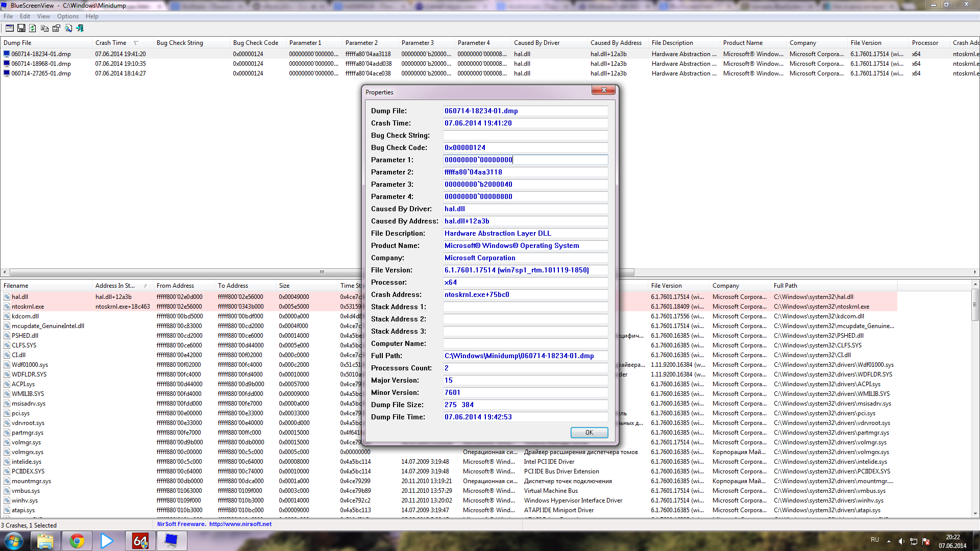Open Google Chrome from the taskbar
The height and width of the screenshot is (551, 980).
point(77,541)
